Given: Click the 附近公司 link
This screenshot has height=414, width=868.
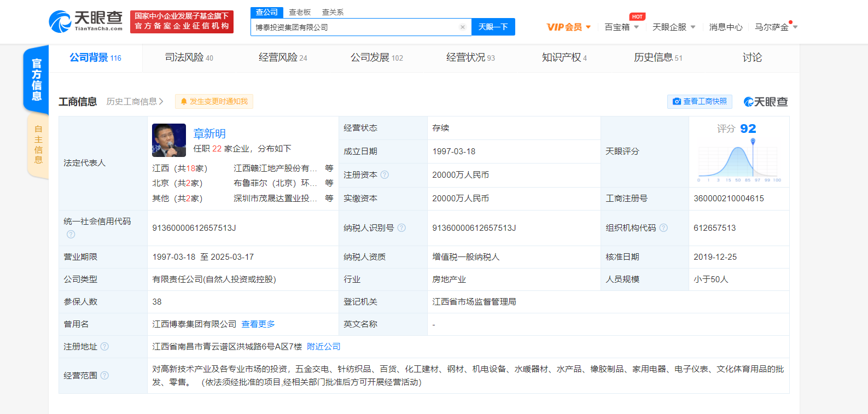Looking at the screenshot, I should tap(323, 347).
